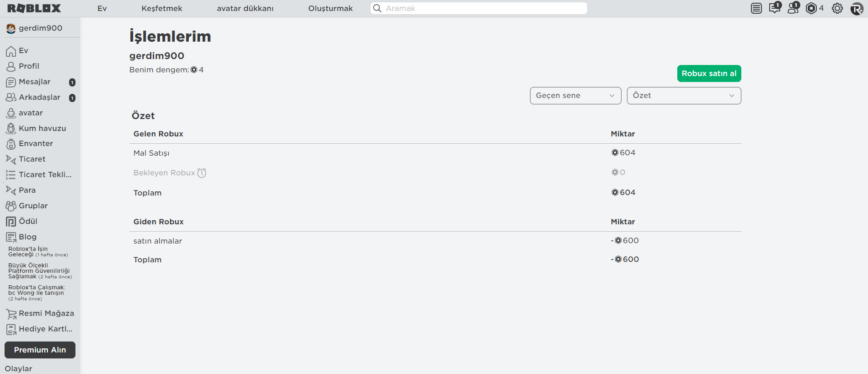Open Mesajlar in sidebar
Viewport: 868px width, 374px height.
click(28, 81)
